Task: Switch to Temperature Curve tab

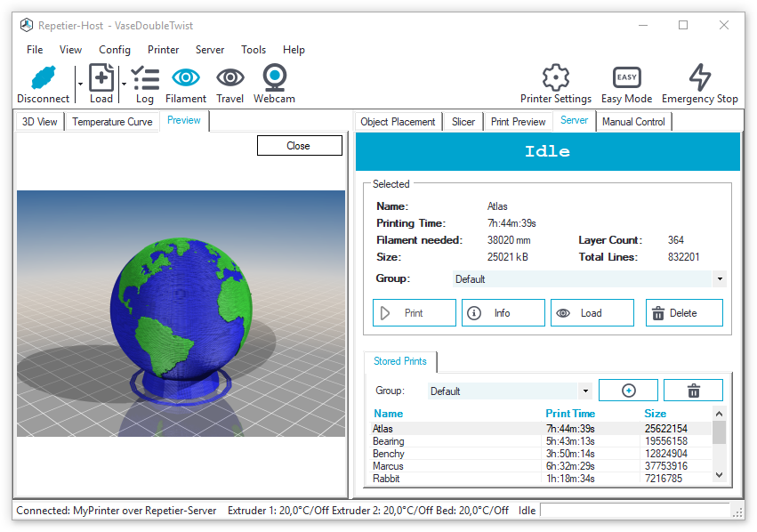Action: pyautogui.click(x=112, y=122)
